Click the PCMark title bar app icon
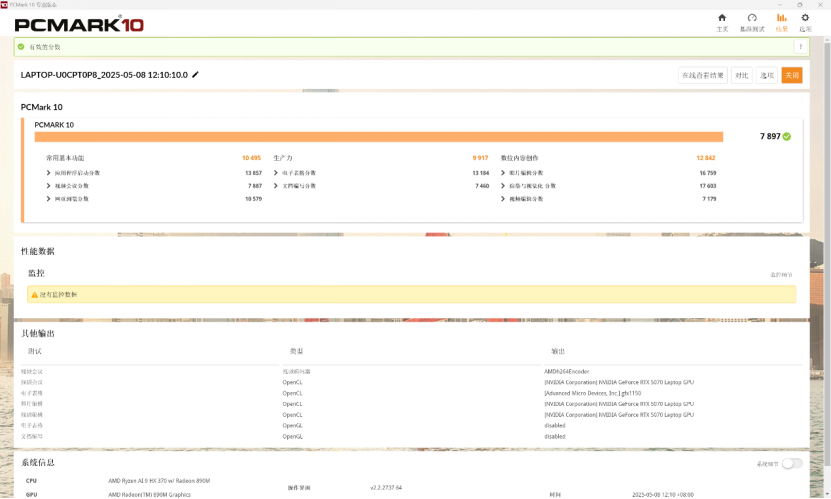Image resolution: width=831 pixels, height=499 pixels. point(4,4)
